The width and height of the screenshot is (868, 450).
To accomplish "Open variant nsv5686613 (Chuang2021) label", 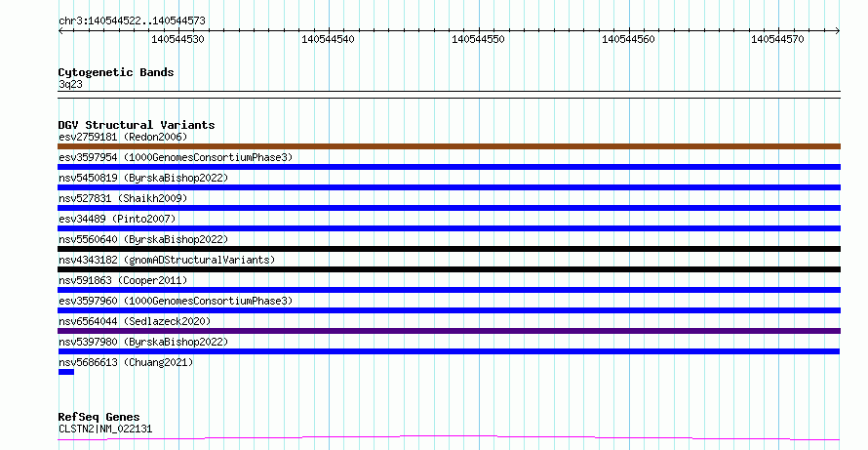I will coord(126,362).
